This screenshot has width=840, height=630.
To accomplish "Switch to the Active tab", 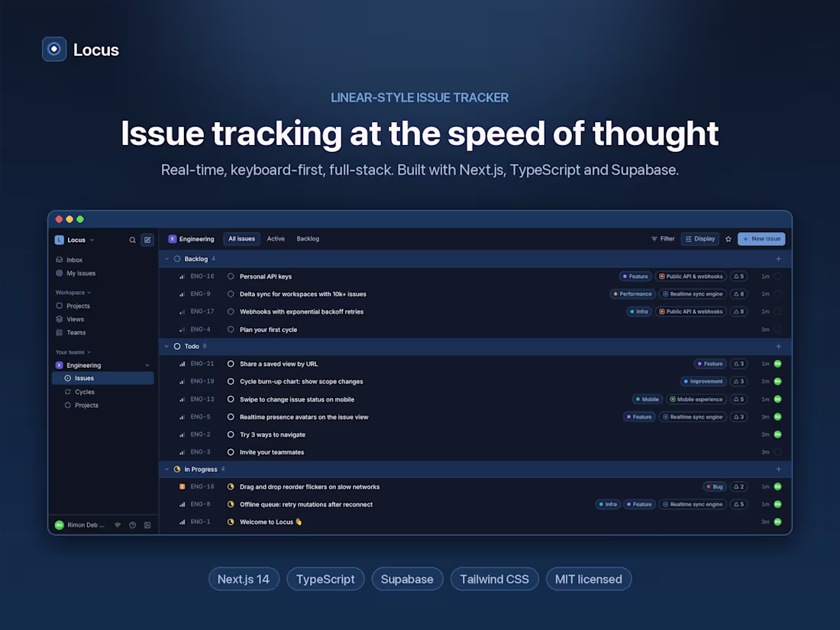I will pyautogui.click(x=276, y=239).
